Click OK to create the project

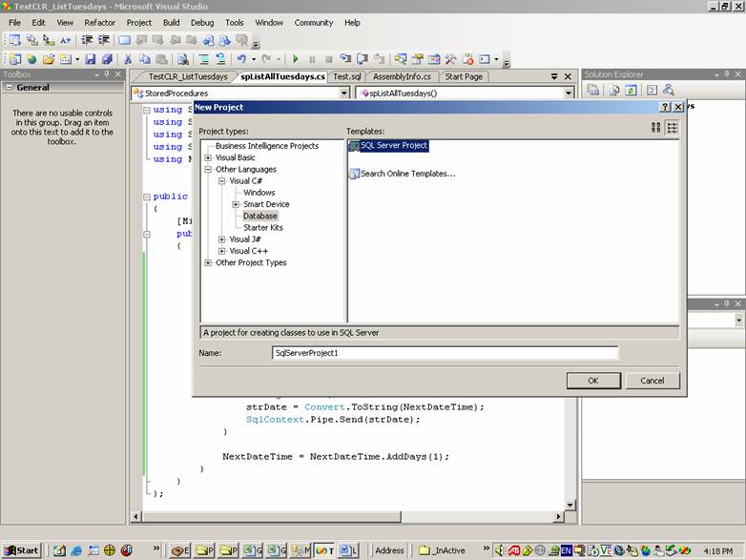[592, 380]
